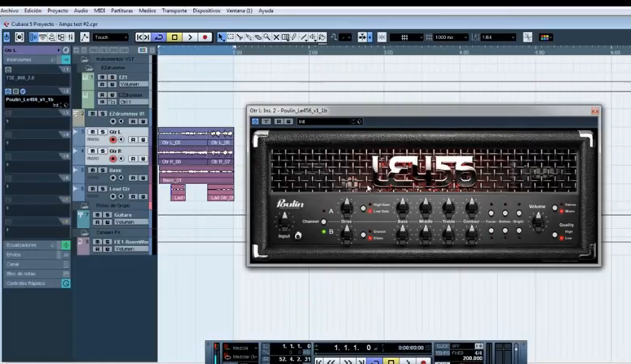This screenshot has width=631, height=364.
Task: Click the Record button in toolbar
Action: pos(205,37)
